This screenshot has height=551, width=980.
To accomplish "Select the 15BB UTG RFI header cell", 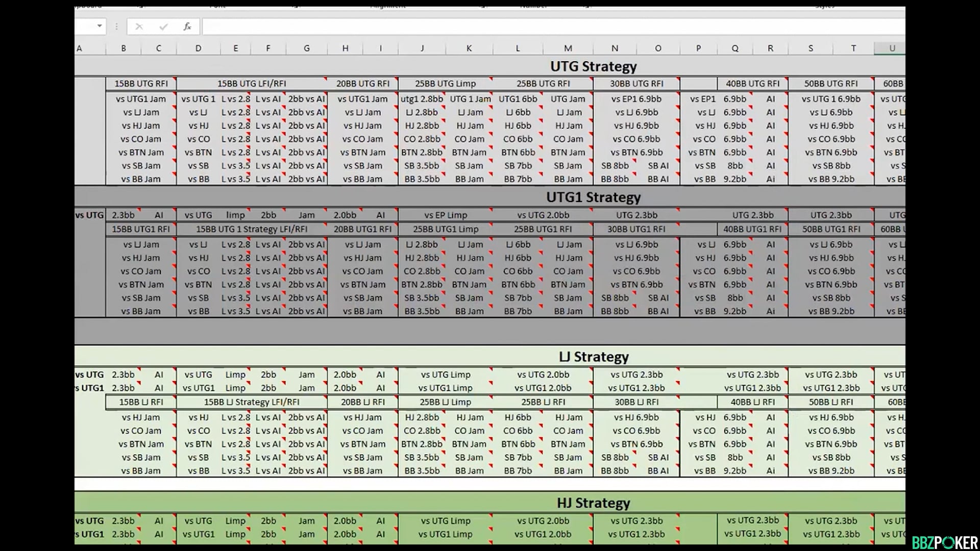I will point(141,84).
